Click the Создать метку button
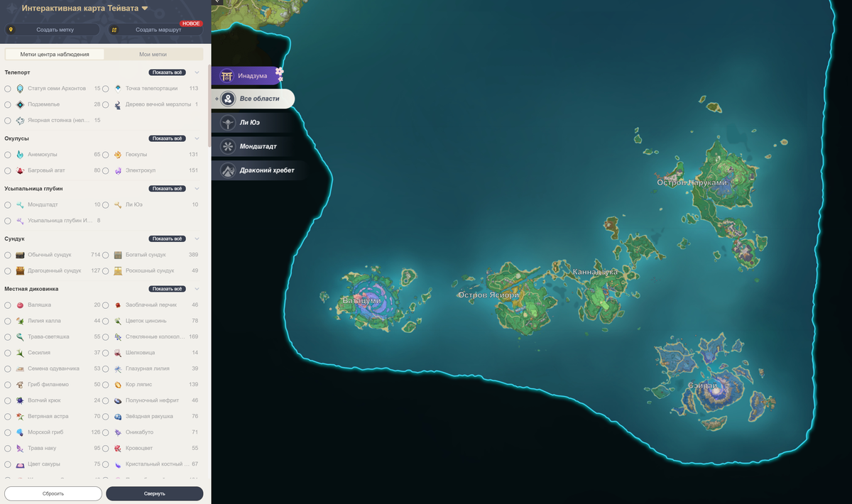The height and width of the screenshot is (504, 852). pos(53,30)
